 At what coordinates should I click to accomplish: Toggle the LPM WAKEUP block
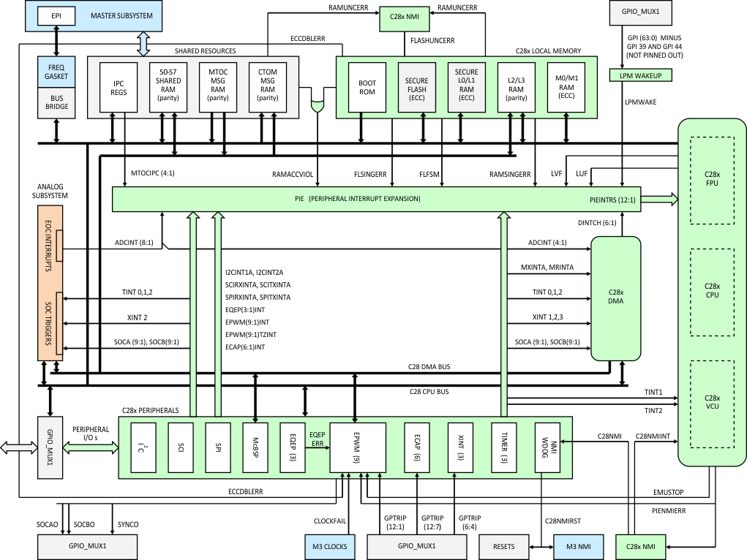point(639,74)
